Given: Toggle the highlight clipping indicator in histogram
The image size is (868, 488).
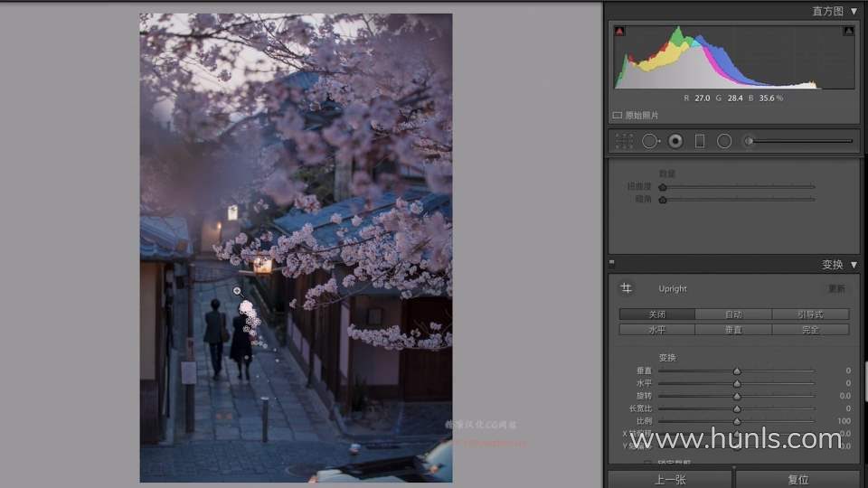Looking at the screenshot, I should (848, 31).
